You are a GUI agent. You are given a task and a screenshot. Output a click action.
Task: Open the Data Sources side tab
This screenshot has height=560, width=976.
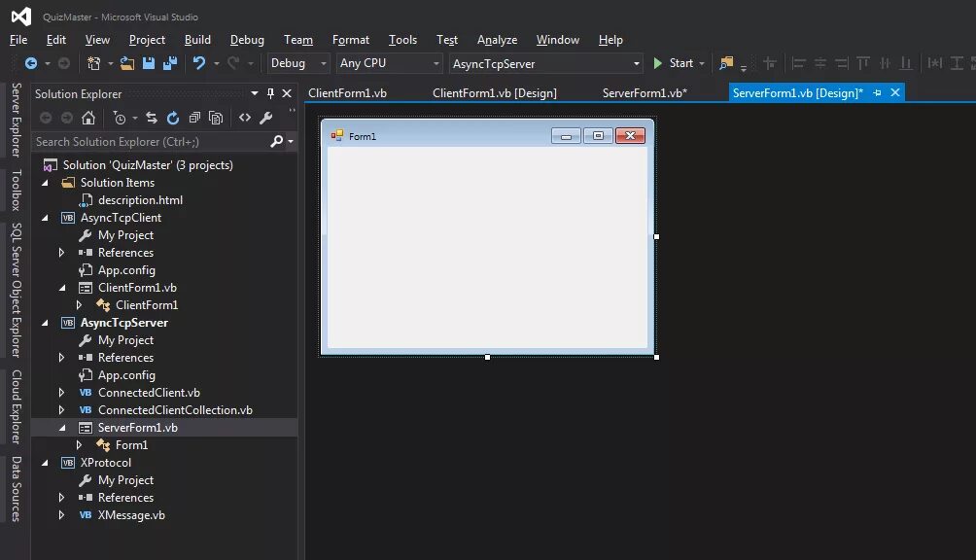(x=17, y=489)
